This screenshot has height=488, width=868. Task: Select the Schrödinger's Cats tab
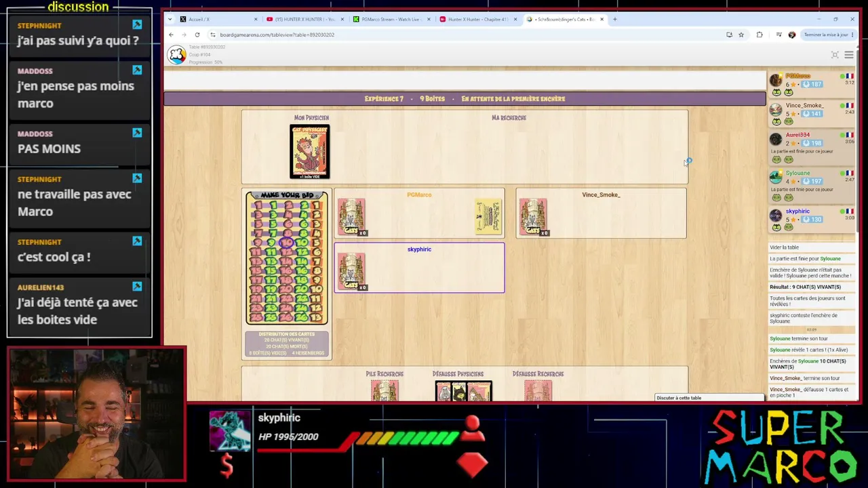(566, 19)
